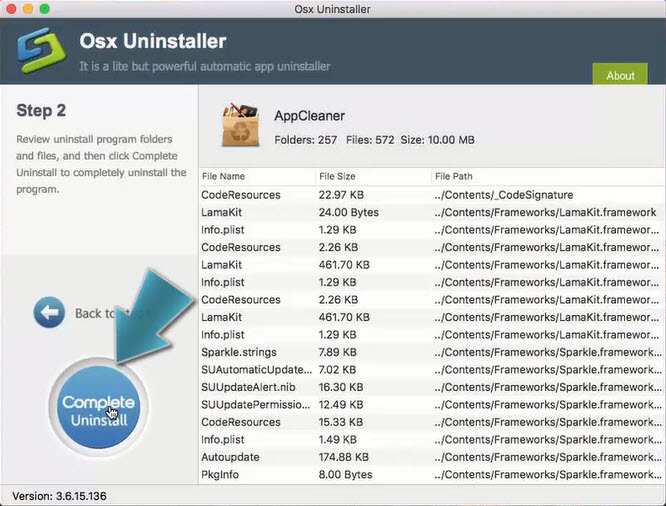Select the CodeResources 22.97 KB row

coord(432,195)
